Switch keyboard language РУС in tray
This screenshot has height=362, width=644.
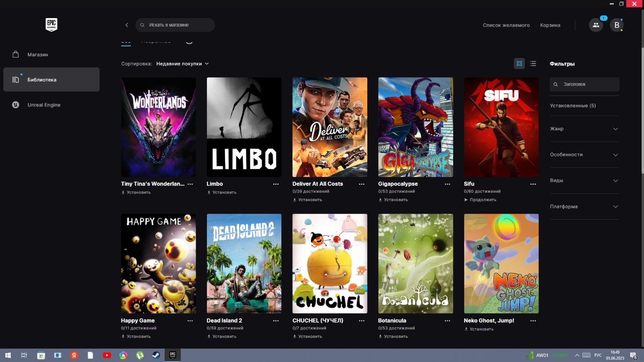tap(598, 355)
